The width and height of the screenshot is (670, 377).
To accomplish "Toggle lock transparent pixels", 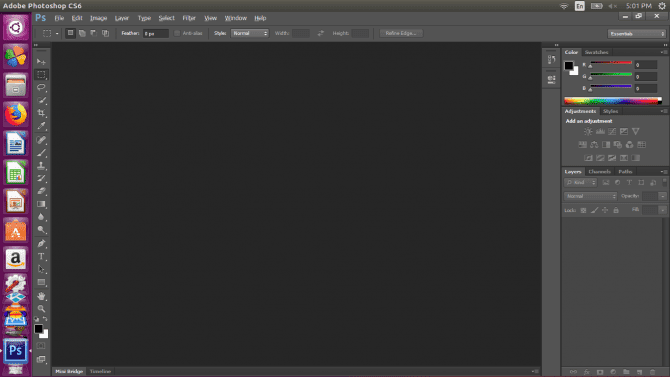I will point(583,210).
